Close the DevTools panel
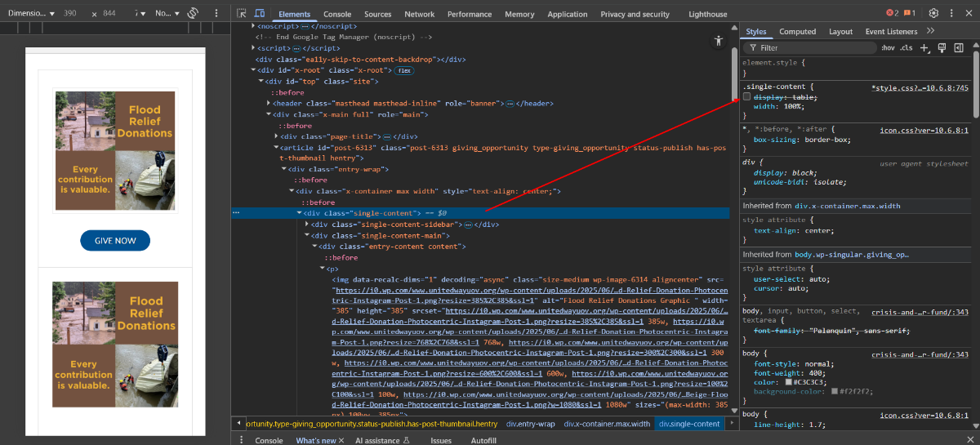 pos(967,13)
